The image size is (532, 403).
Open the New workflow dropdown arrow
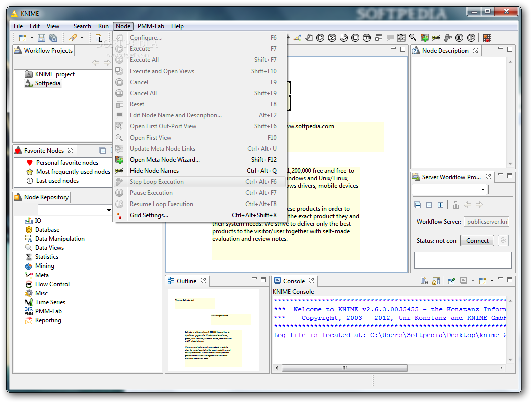click(x=32, y=38)
